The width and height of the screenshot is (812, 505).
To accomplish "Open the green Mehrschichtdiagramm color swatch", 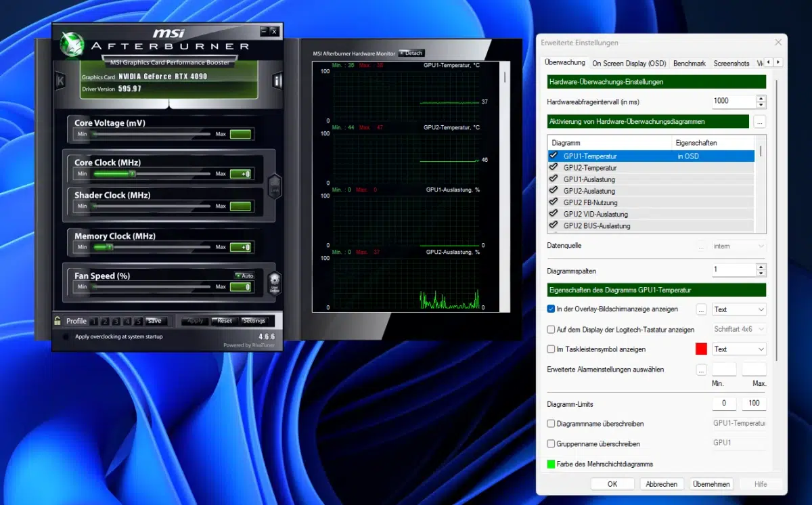I will (x=551, y=464).
